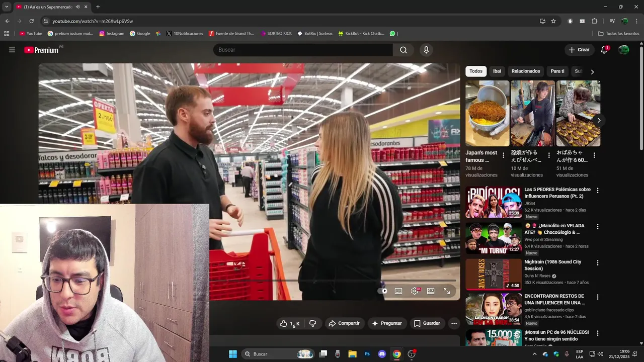The width and height of the screenshot is (644, 362).
Task: Open the Chrome three-dot menu
Action: tap(636, 21)
